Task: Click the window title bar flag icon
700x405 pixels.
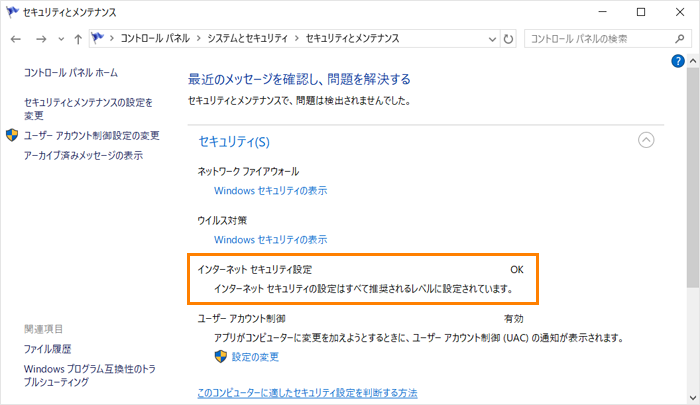Action: (12, 12)
